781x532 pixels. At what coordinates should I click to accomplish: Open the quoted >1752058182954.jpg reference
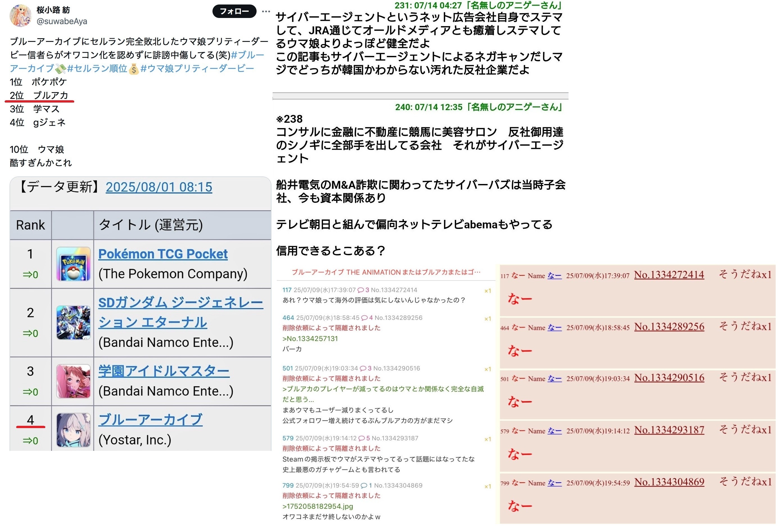[x=318, y=506]
